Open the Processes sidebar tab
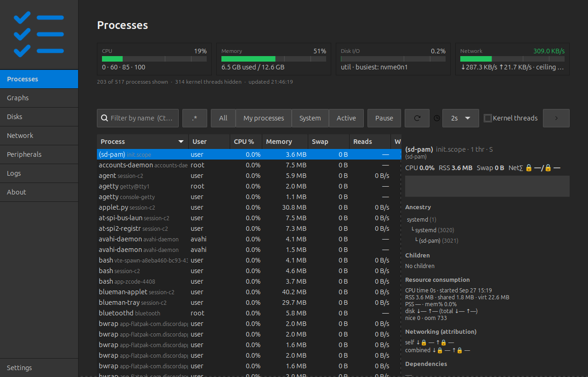The width and height of the screenshot is (588, 377). point(39,79)
